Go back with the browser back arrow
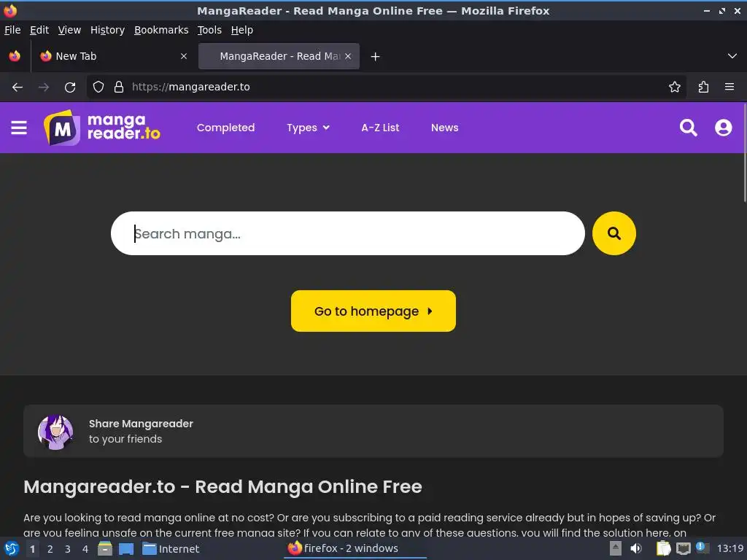 click(18, 87)
